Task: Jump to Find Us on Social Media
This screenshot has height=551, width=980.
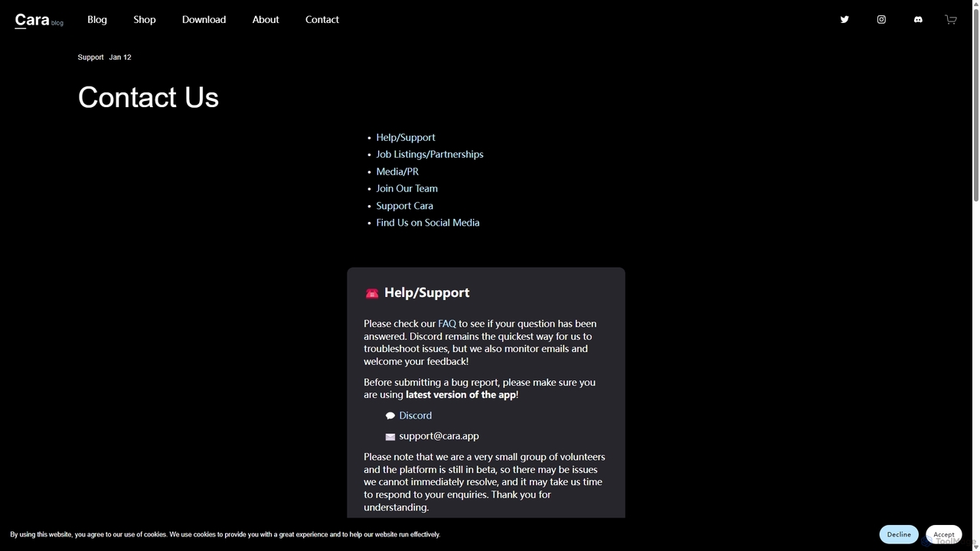Action: click(428, 223)
